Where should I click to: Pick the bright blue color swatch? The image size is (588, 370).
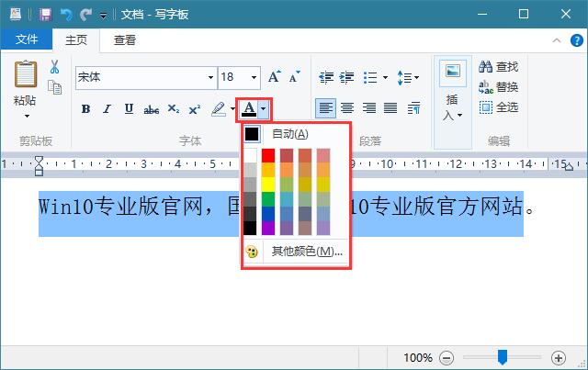pos(268,213)
